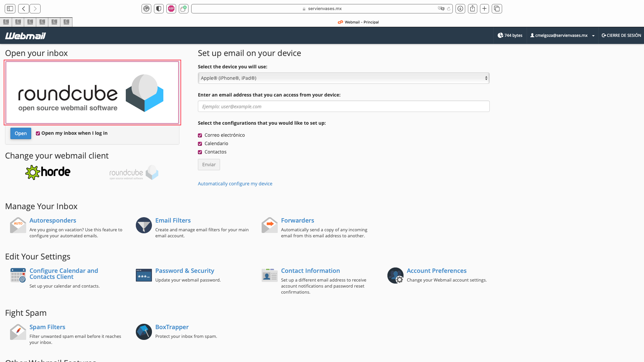The height and width of the screenshot is (362, 644).
Task: Click the globe extension icon in toolbar
Action: click(147, 9)
